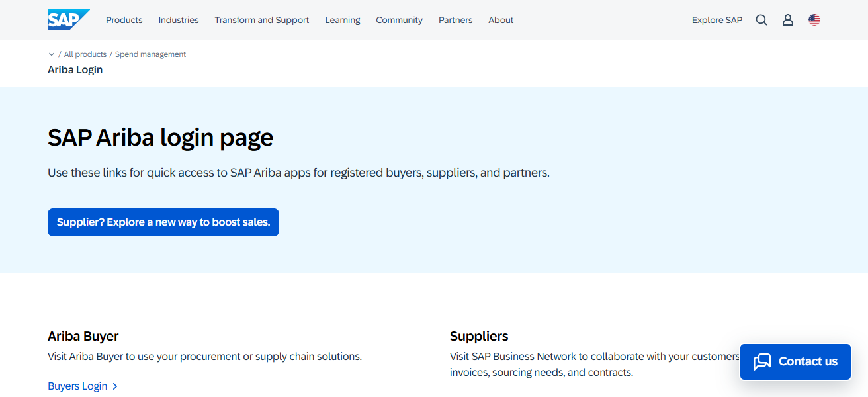Open the Transform and Support menu

(261, 20)
